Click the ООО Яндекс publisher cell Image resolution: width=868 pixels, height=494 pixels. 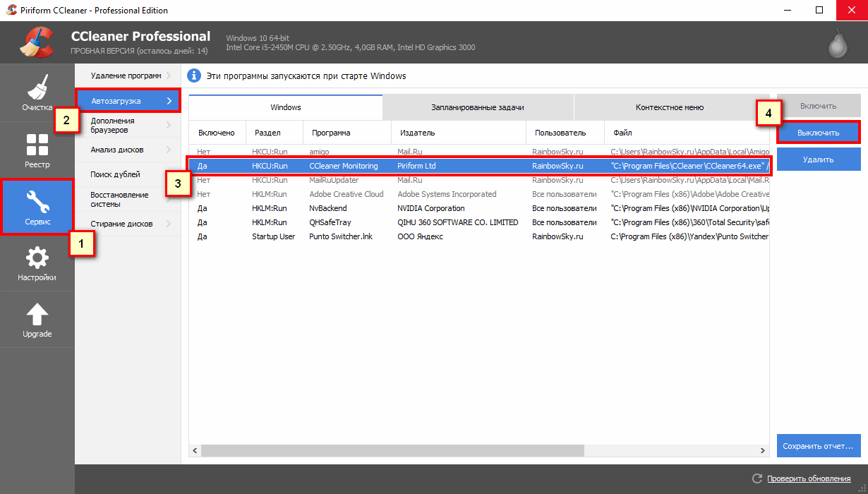(420, 236)
